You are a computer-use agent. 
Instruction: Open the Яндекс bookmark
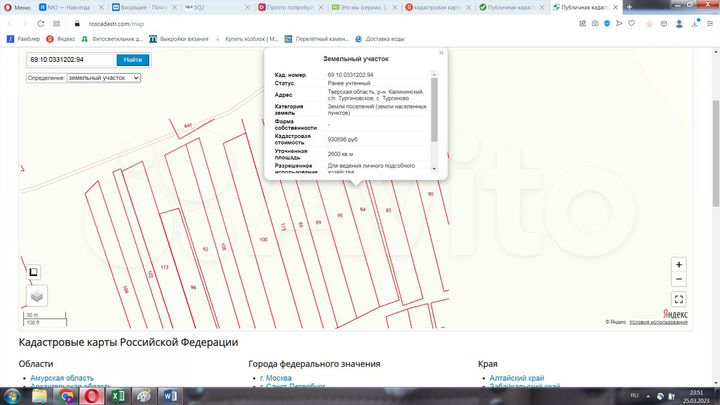pos(61,39)
